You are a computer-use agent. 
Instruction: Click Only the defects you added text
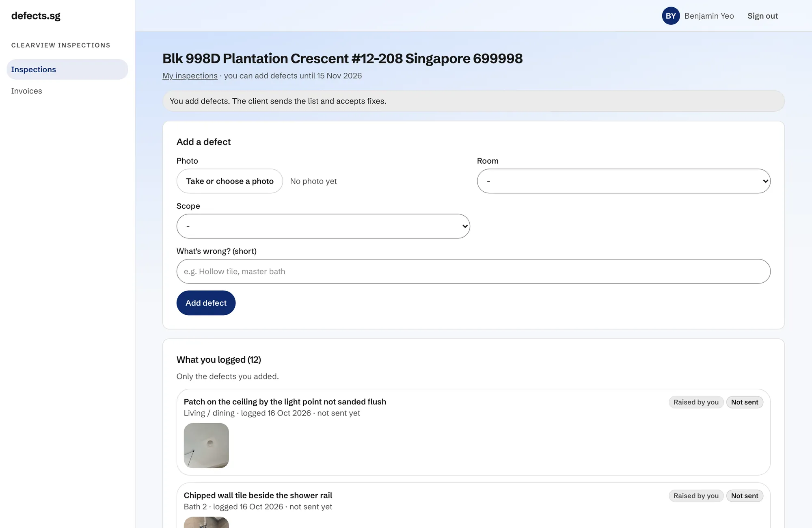(x=227, y=377)
